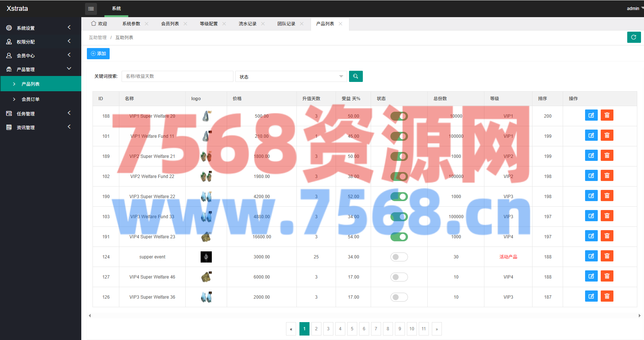
Task: Delete the VIP1 Welfare Fund 11 row
Action: click(607, 136)
